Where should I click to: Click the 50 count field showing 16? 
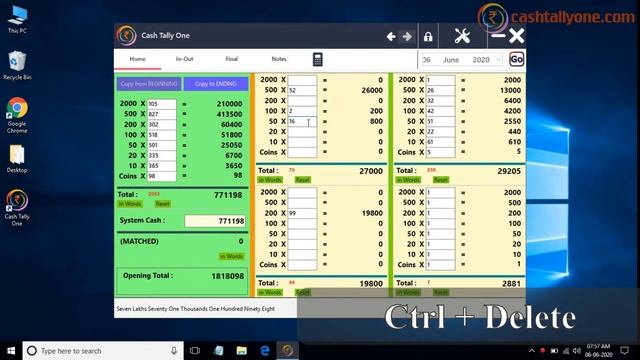pyautogui.click(x=302, y=121)
